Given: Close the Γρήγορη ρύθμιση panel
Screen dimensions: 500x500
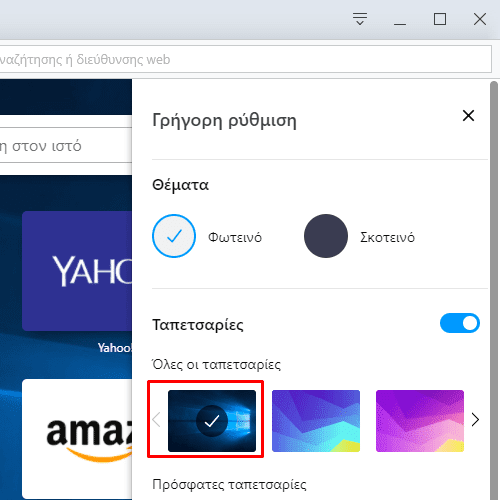Looking at the screenshot, I should pos(468,116).
